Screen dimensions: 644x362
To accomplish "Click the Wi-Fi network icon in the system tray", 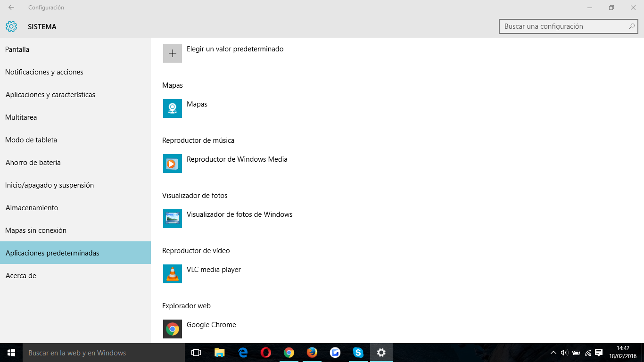I will pos(588,353).
